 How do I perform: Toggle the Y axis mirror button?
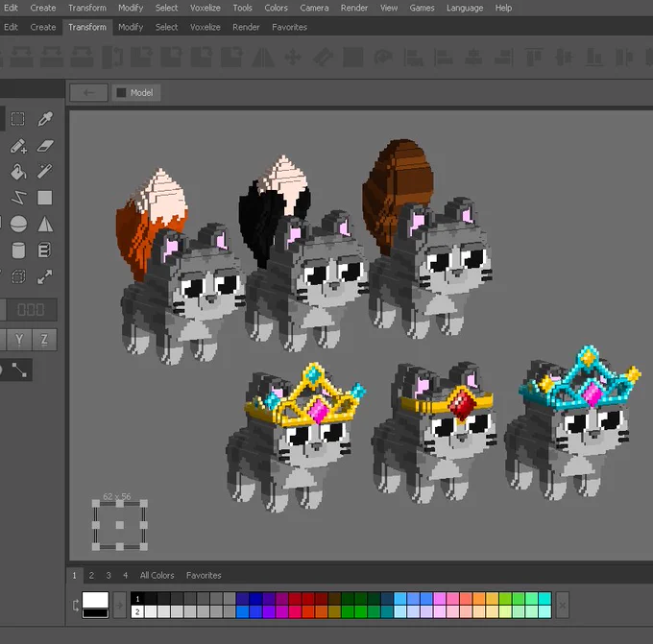click(x=19, y=340)
